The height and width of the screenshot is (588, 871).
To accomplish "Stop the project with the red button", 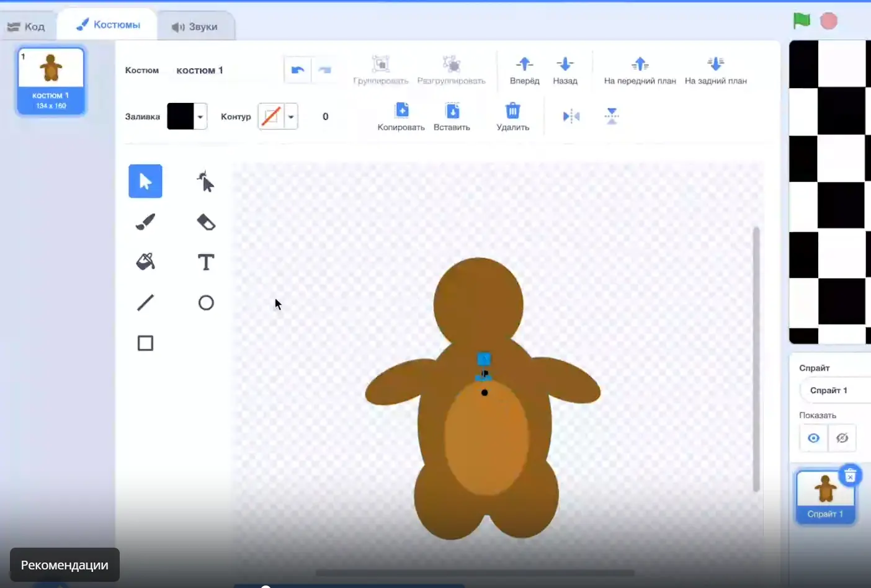I will [829, 21].
